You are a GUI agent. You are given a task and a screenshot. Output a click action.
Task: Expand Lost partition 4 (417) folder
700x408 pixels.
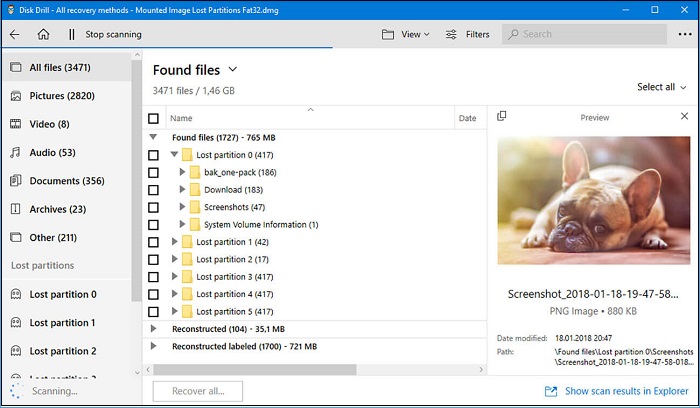[x=174, y=294]
